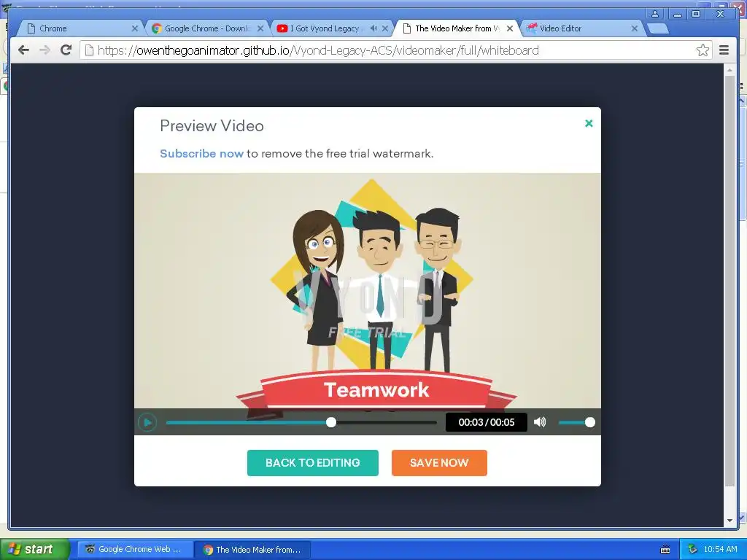
Task: Click the system tray clock 10:54 AM
Action: tap(720, 550)
